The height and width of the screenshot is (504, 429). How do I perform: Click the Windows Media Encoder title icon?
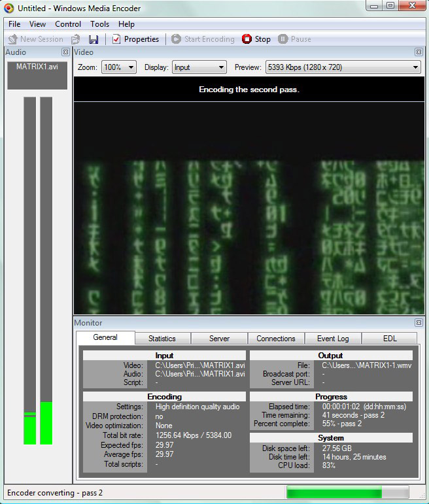[9, 8]
